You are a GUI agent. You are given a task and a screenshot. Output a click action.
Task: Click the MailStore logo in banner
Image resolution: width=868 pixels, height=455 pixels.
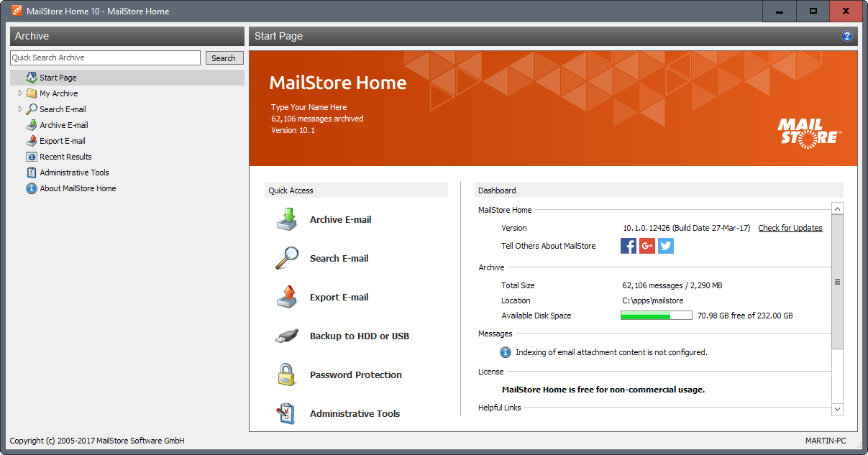tap(809, 133)
